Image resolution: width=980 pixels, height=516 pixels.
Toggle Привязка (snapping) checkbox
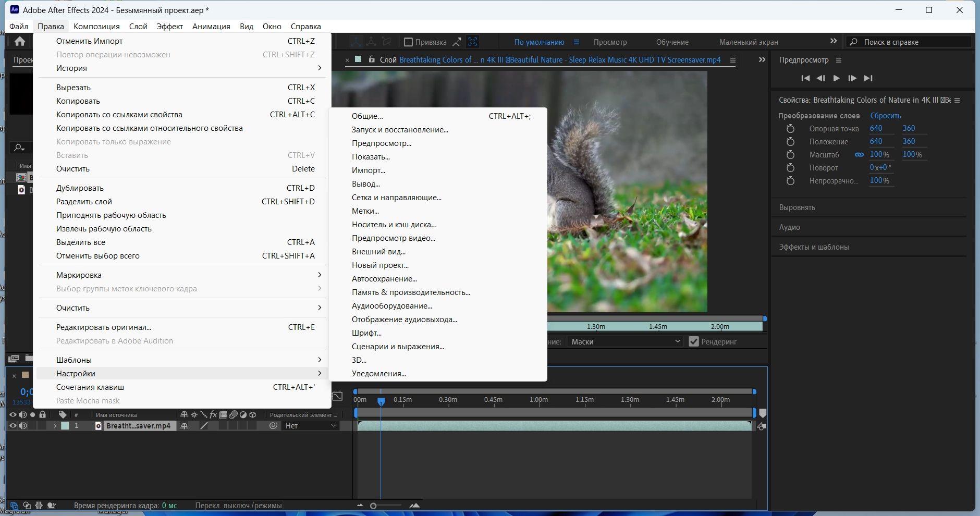[408, 42]
